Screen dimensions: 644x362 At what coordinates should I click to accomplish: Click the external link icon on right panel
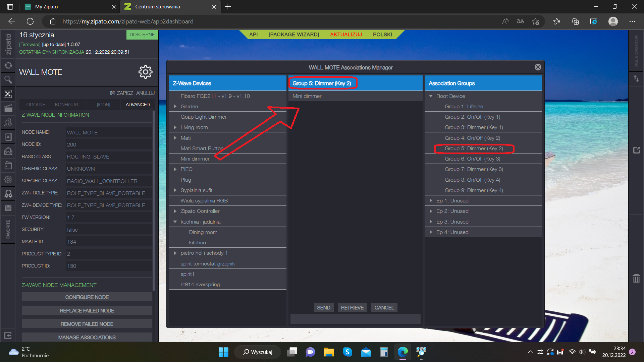(x=636, y=150)
